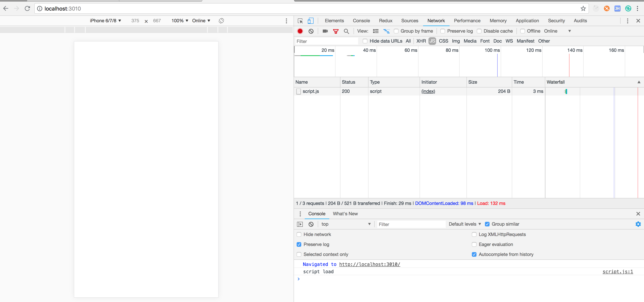Uncheck Group similar checkbox
644x302 pixels.
click(487, 224)
